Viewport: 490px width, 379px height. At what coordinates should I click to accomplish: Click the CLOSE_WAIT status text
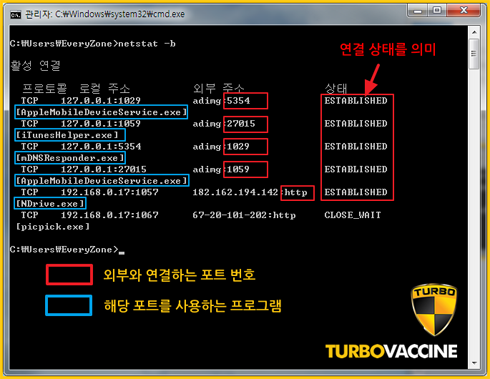(353, 215)
